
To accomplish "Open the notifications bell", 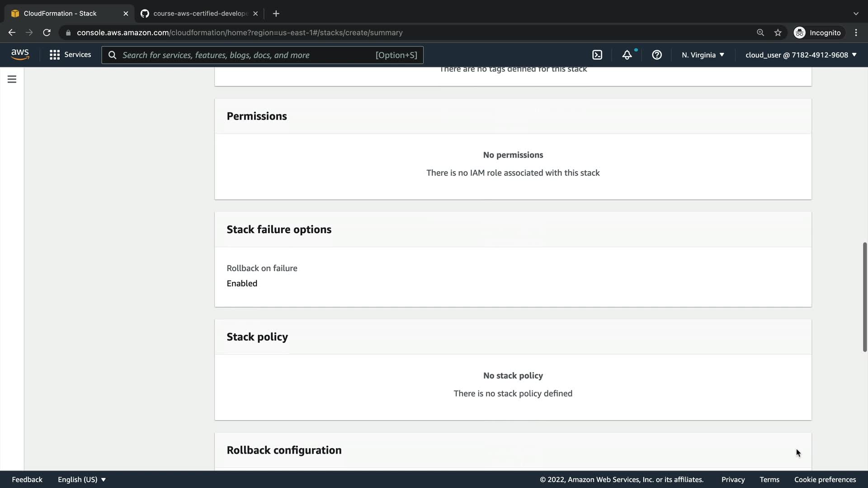I will (x=627, y=55).
